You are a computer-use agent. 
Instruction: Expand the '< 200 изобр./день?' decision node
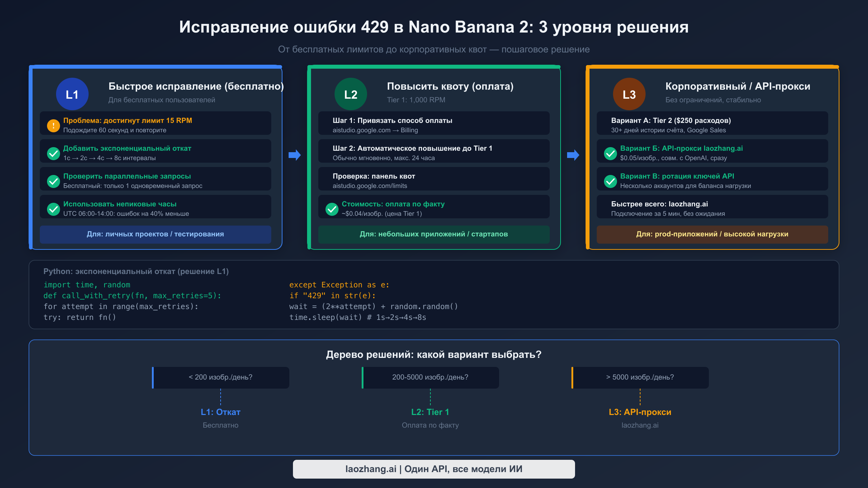[221, 377]
